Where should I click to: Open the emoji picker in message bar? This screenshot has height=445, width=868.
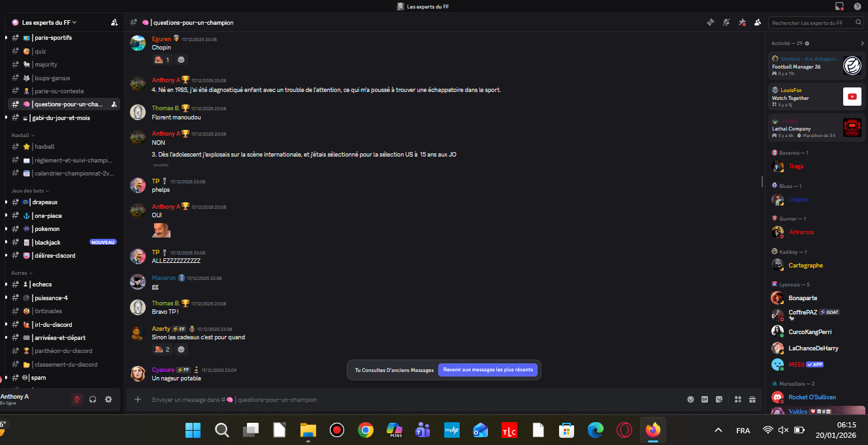tap(690, 399)
